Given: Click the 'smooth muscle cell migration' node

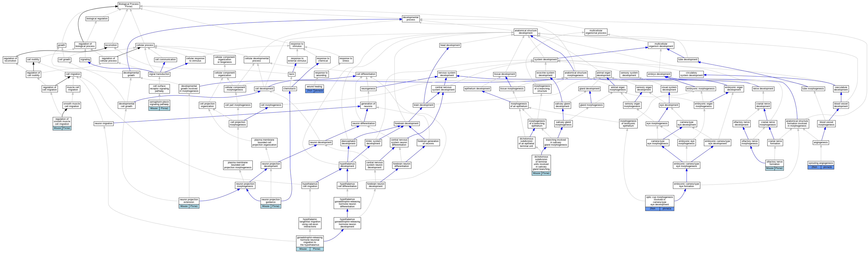Looking at the screenshot, I should point(72,105).
